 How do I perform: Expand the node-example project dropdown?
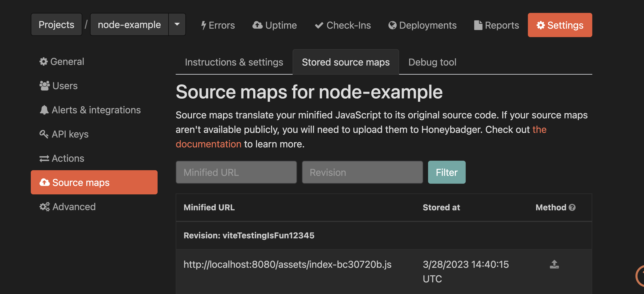pos(177,25)
